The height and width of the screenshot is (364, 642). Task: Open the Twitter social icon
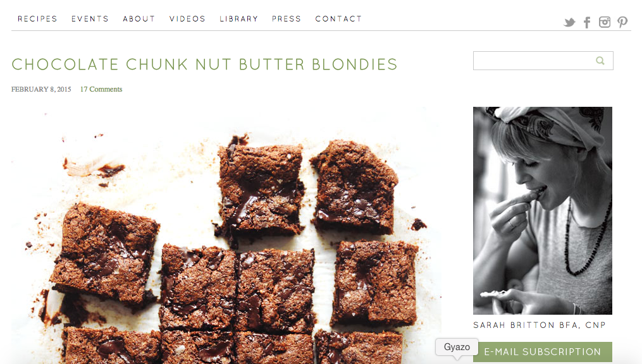tap(569, 22)
